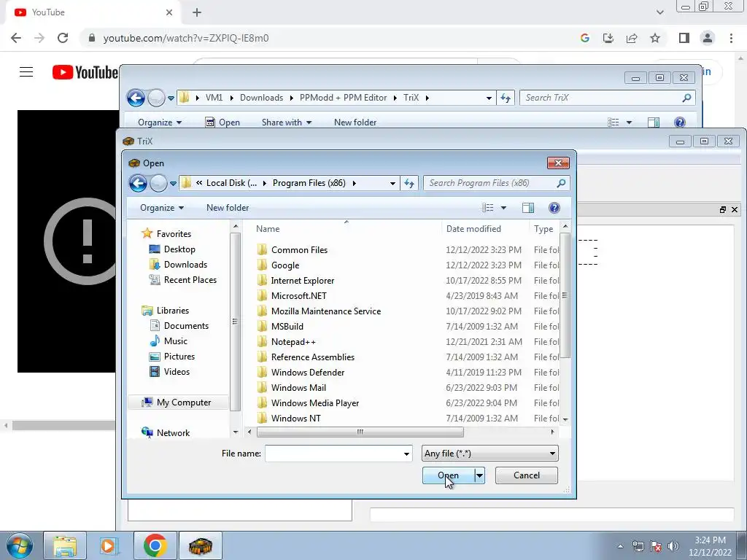
Task: Select the Google folder icon
Action: [x=262, y=265]
